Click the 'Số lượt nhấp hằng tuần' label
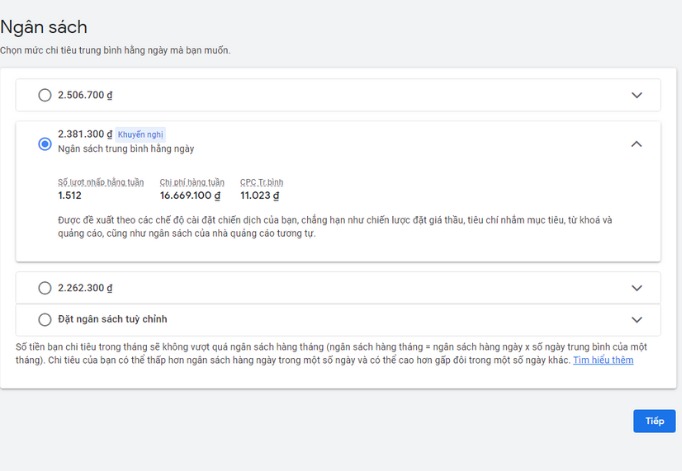 click(x=101, y=182)
